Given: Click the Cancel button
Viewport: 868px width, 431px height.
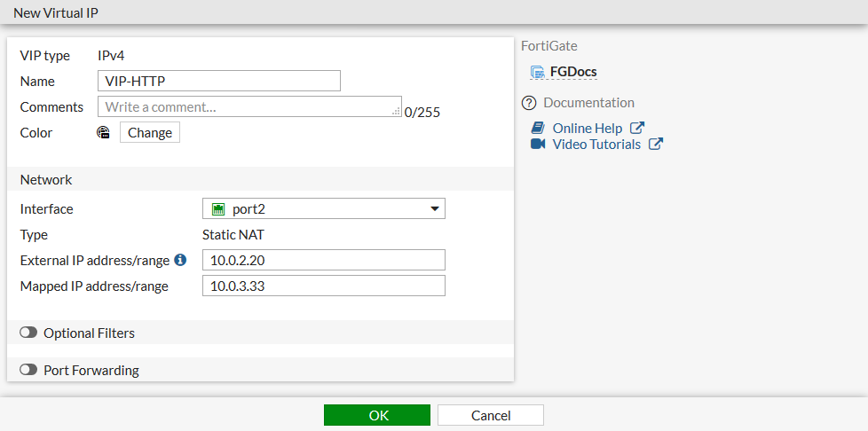Looking at the screenshot, I should pos(490,415).
